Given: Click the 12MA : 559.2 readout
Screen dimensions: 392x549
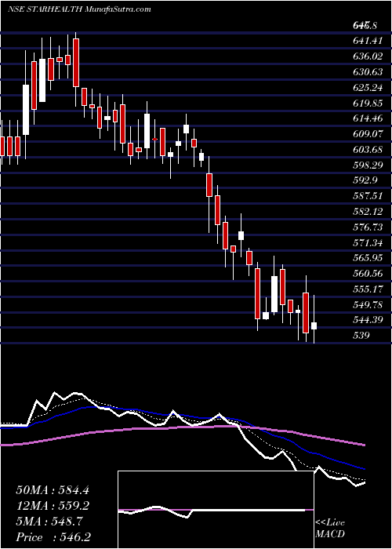Looking at the screenshot, I should click(53, 506).
